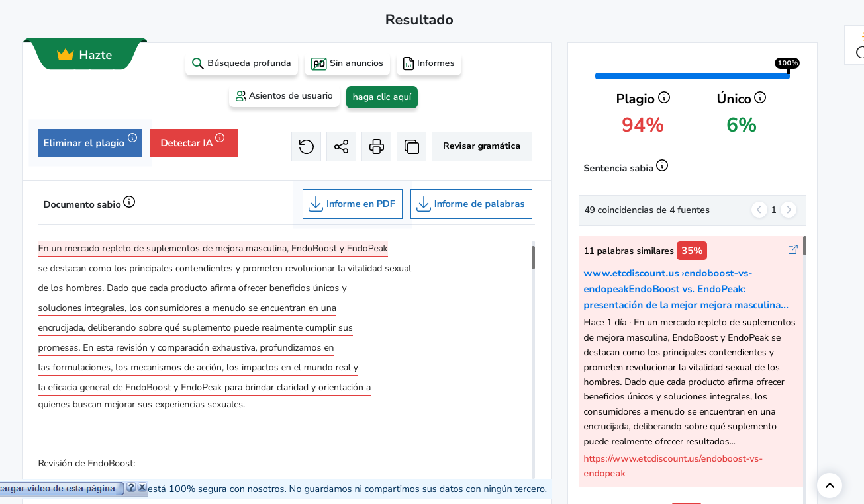This screenshot has height=504, width=864.
Task: Go to next match page arrow
Action: 789,210
